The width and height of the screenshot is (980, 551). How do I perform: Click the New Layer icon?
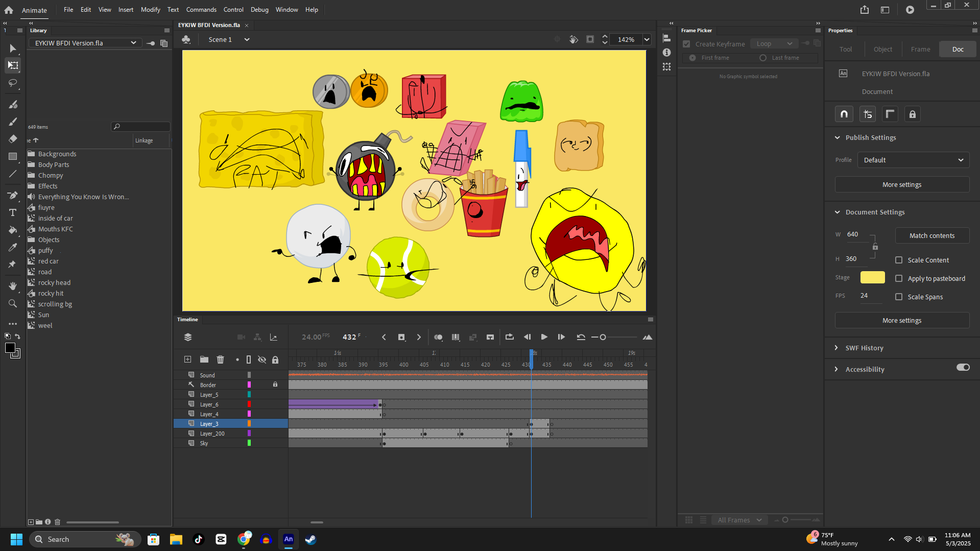(187, 360)
